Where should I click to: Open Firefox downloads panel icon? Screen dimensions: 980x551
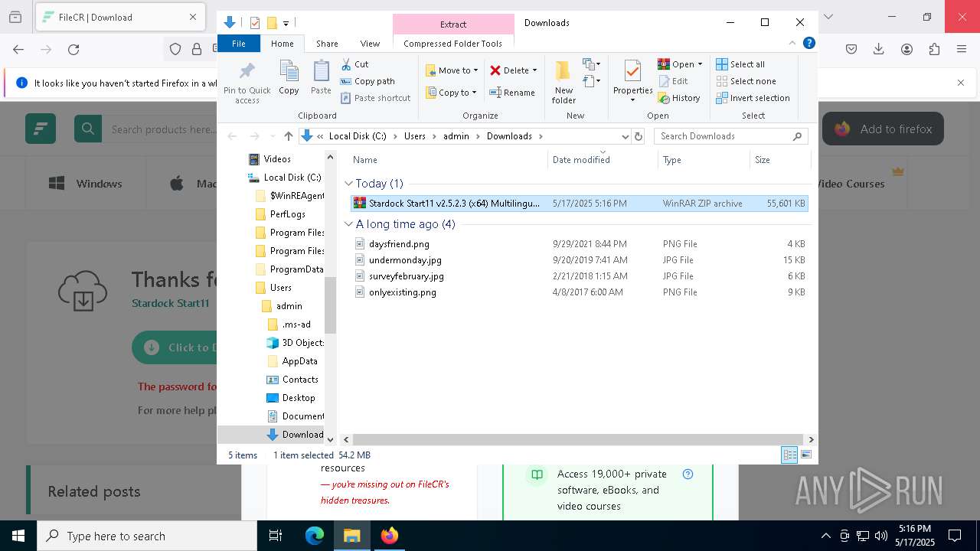pos(879,50)
